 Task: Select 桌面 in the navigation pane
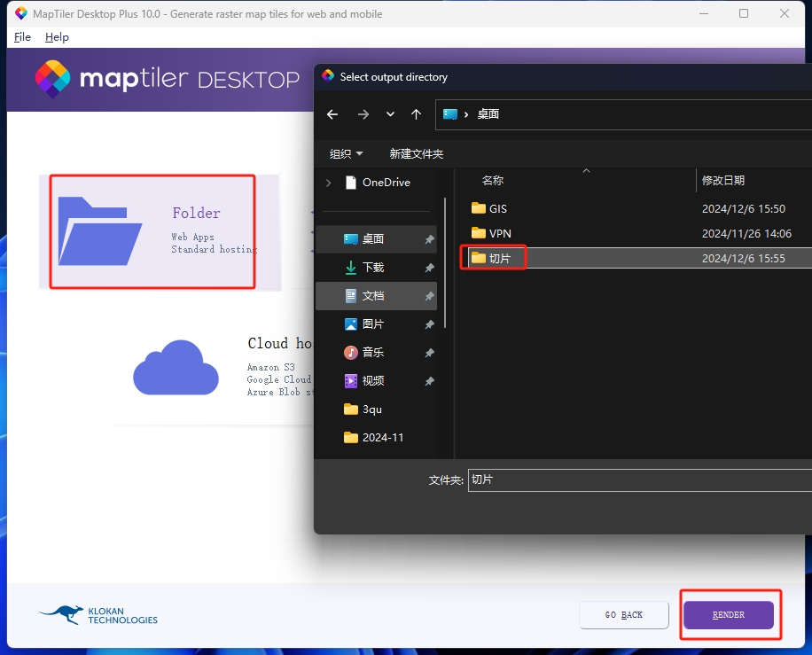point(376,238)
